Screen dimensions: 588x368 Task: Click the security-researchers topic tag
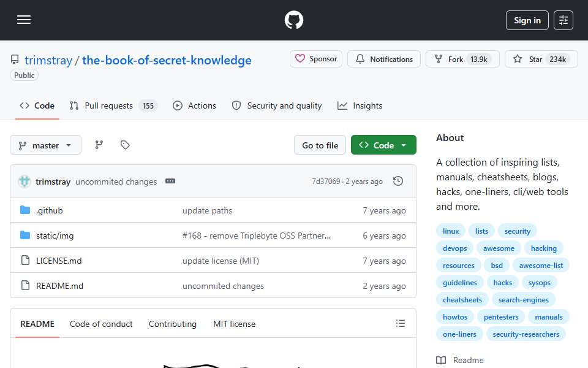click(x=526, y=334)
